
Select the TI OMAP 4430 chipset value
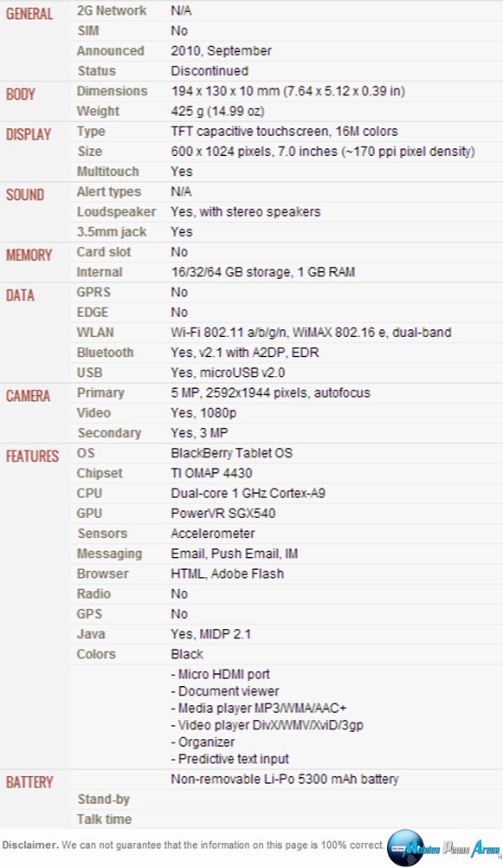(211, 473)
